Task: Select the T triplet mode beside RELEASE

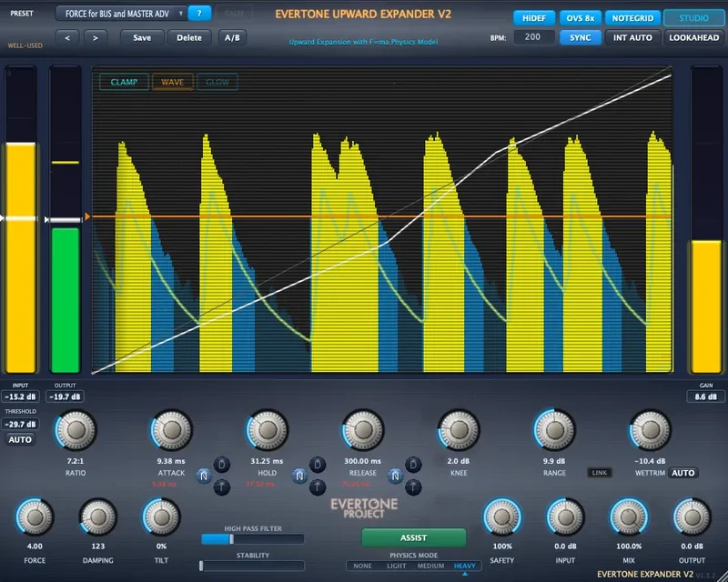Action: tap(413, 487)
